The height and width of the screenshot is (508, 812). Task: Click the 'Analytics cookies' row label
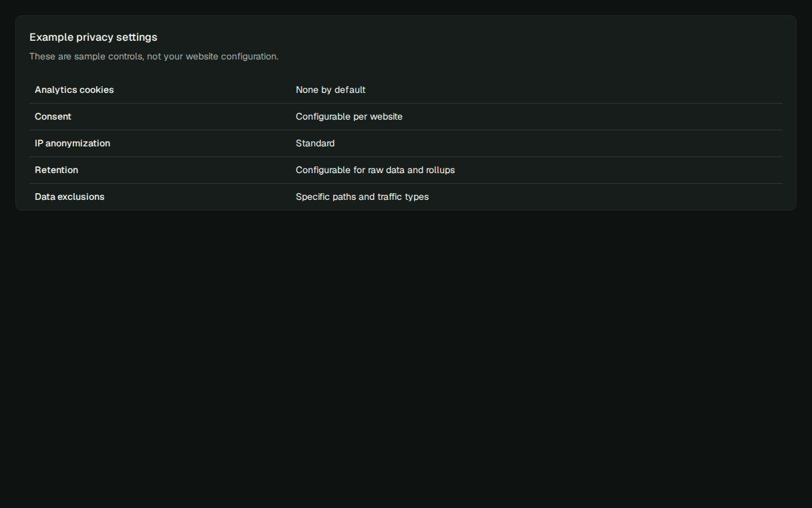[x=74, y=90]
